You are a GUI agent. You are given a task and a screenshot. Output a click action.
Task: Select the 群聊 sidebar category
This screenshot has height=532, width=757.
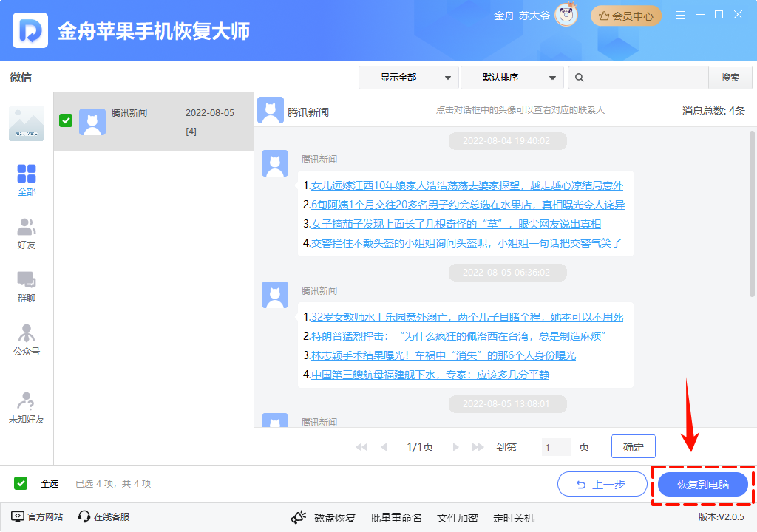tap(27, 287)
